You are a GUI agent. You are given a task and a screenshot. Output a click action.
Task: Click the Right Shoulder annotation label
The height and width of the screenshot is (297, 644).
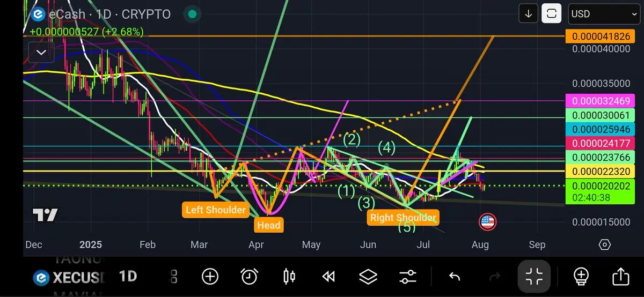402,217
